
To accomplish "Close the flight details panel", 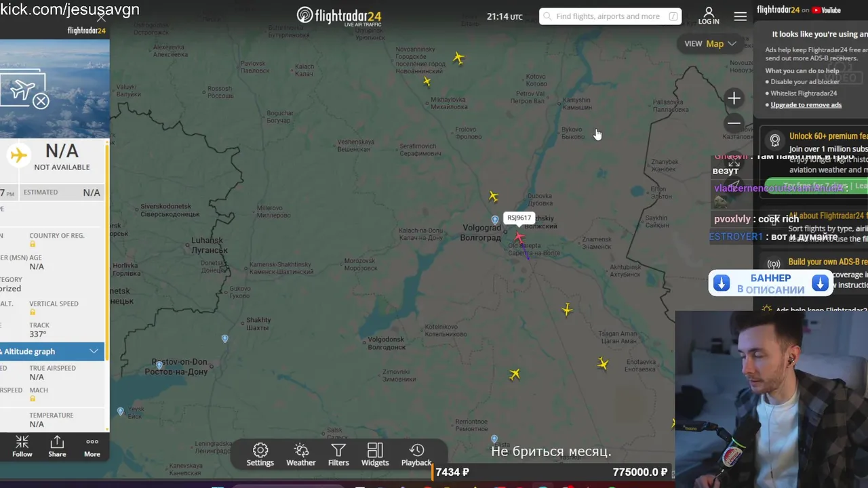I will tap(101, 17).
